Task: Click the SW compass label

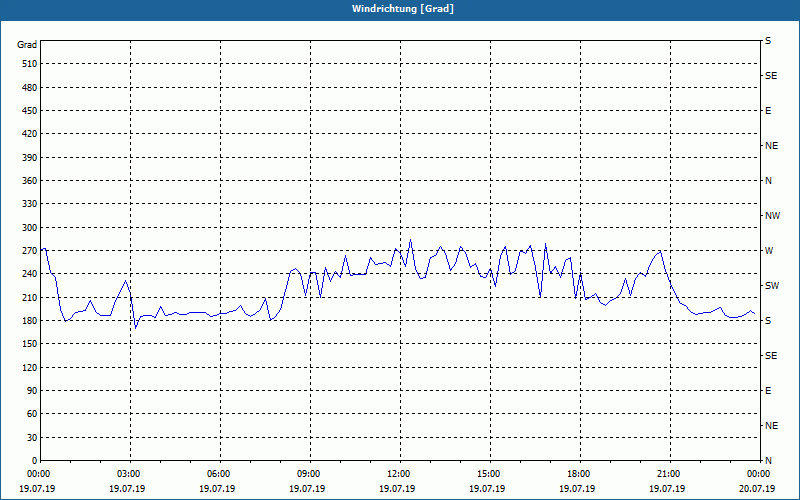Action: [772, 286]
